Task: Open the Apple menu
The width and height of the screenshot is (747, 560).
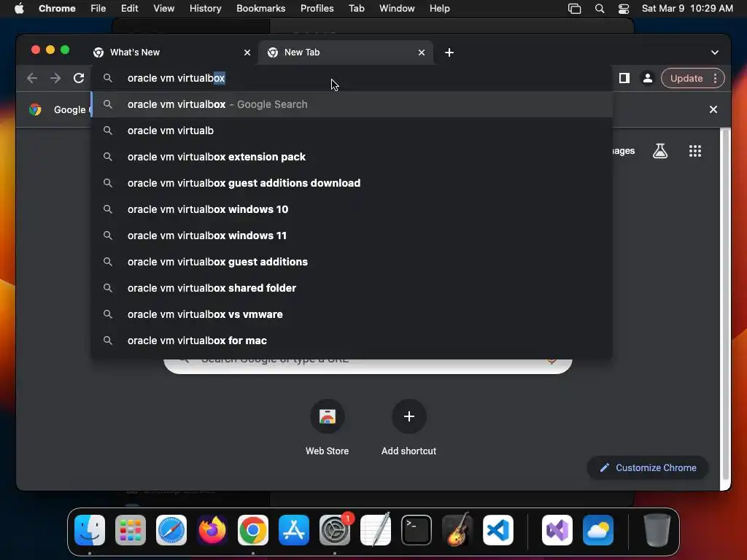Action: [18, 9]
